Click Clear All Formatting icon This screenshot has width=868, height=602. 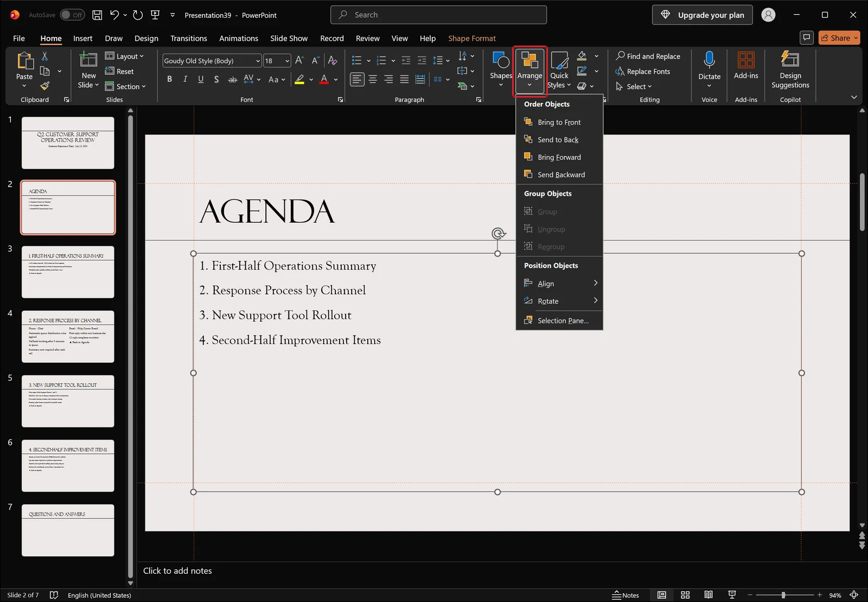click(333, 61)
